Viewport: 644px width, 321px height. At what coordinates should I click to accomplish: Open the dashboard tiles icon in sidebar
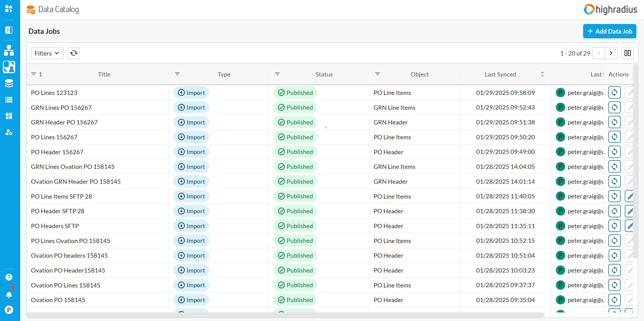[9, 116]
